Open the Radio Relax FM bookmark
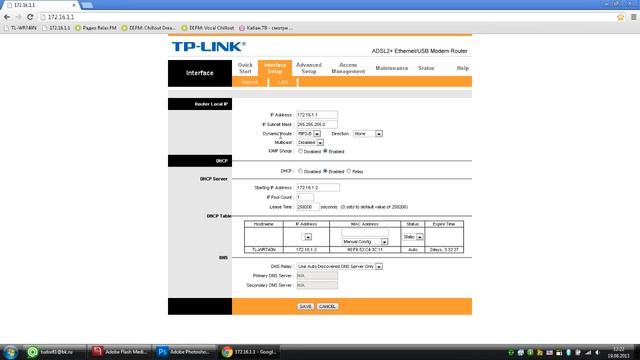 pos(96,28)
